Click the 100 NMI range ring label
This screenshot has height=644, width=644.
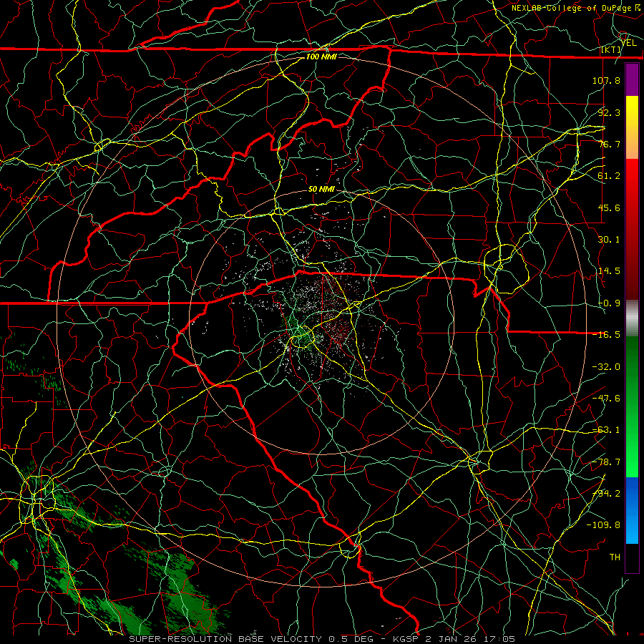point(321,57)
